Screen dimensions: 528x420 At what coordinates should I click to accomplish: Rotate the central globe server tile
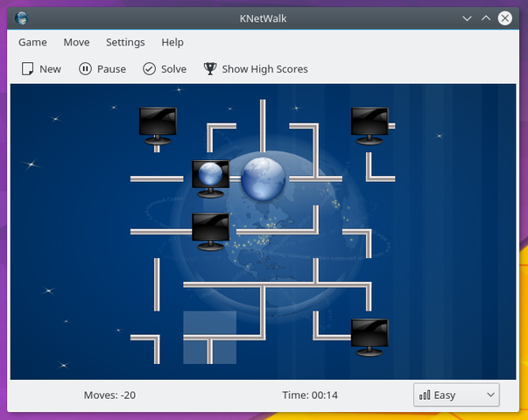coord(263,178)
